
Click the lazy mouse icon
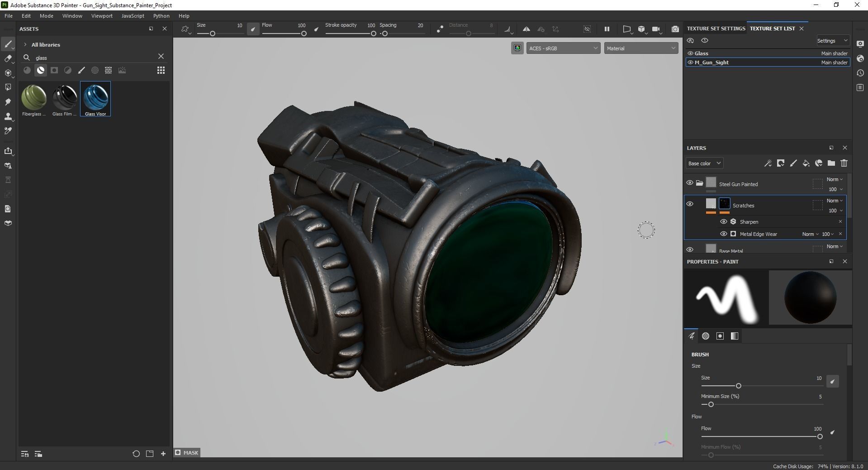[x=440, y=29]
